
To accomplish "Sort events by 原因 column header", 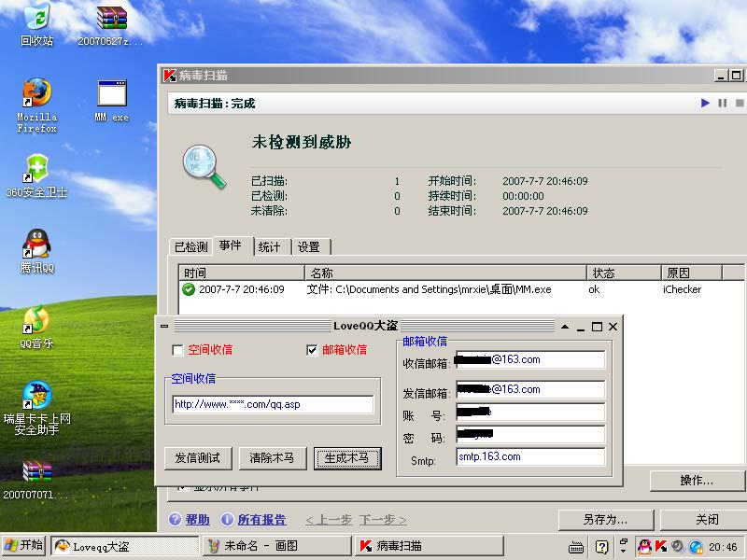I will tap(692, 273).
